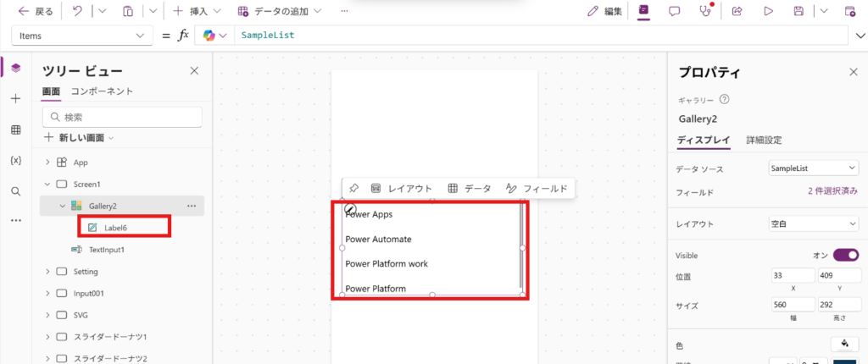Click the play preview icon
This screenshot has width=868, height=364.
tap(768, 12)
